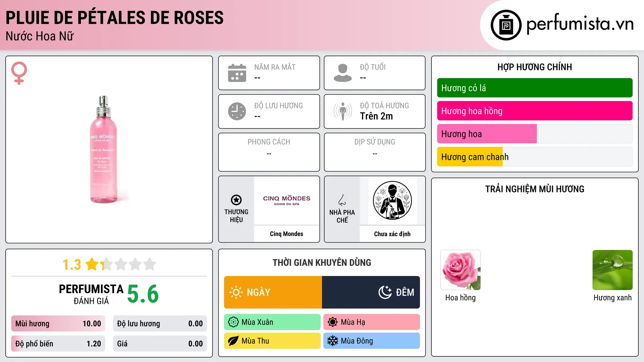Click the flower icon on Mùa Xuân

233,322
